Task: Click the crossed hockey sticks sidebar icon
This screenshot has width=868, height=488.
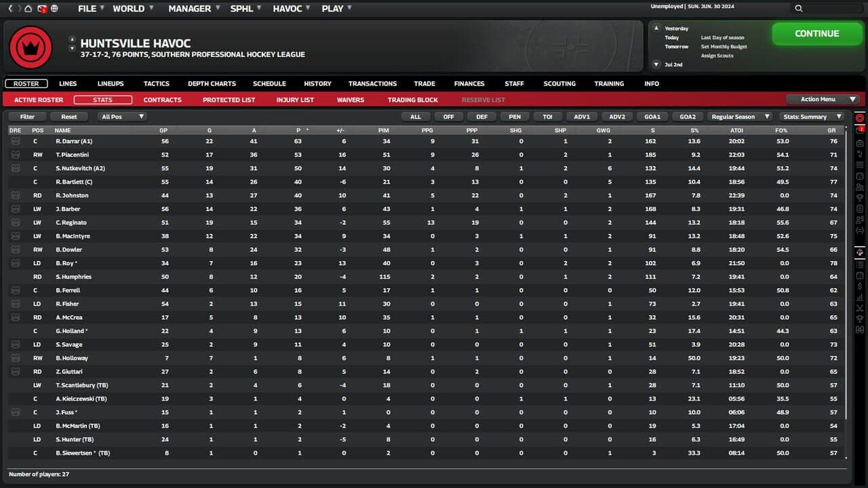Action: (860, 308)
